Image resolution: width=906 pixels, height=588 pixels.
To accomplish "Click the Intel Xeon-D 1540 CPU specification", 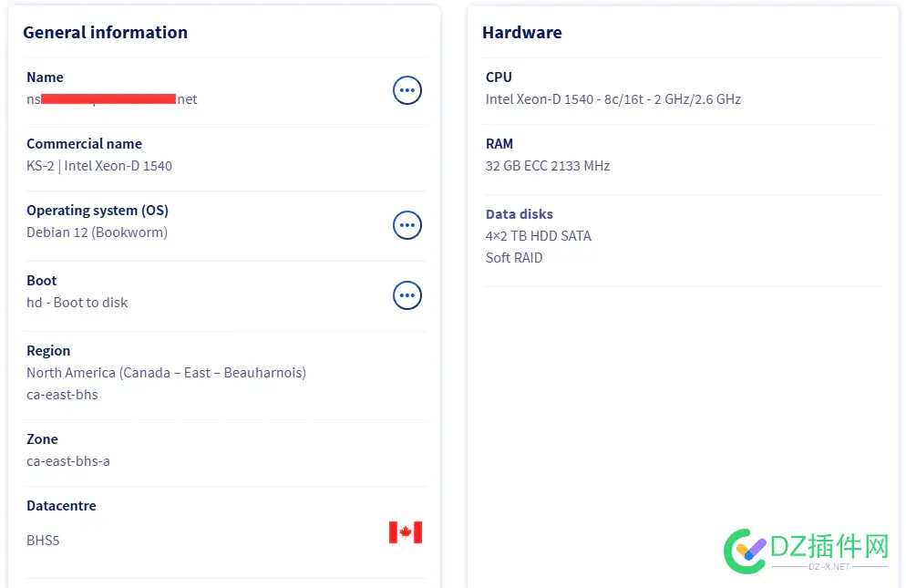I will pos(613,99).
